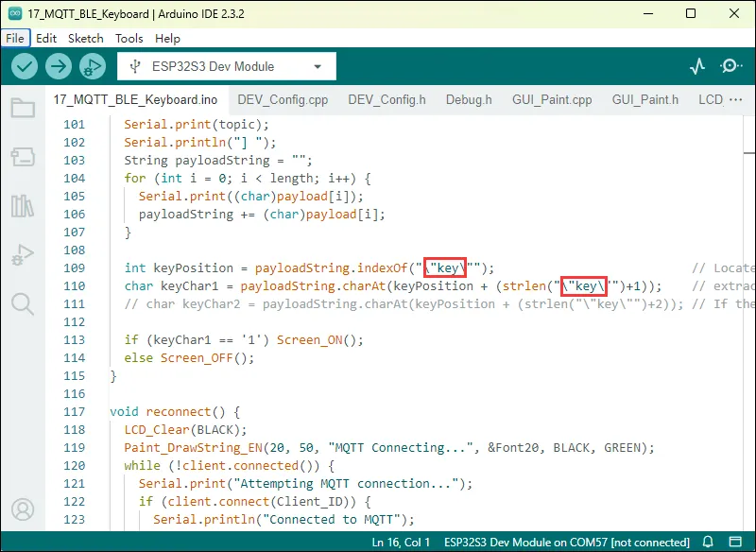Open the Tools menu
Viewport: 756px width, 552px height.
129,39
